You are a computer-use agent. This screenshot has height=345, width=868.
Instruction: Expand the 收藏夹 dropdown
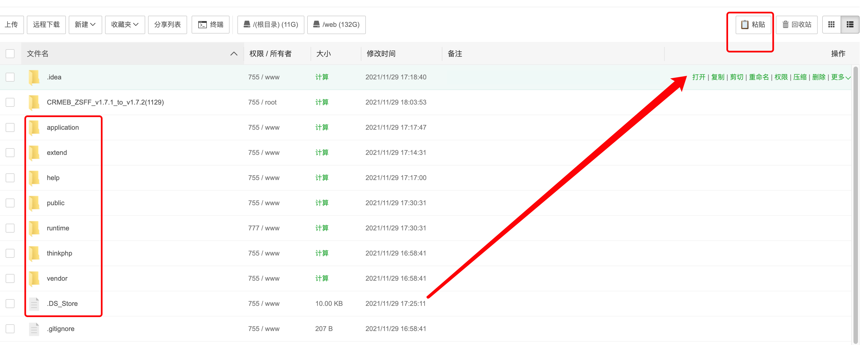[x=125, y=25]
